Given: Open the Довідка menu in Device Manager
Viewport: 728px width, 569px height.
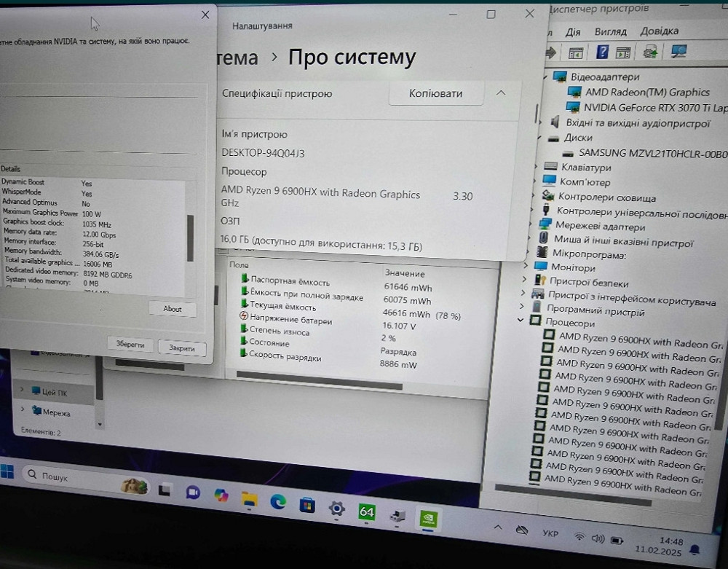Looking at the screenshot, I should [x=659, y=31].
